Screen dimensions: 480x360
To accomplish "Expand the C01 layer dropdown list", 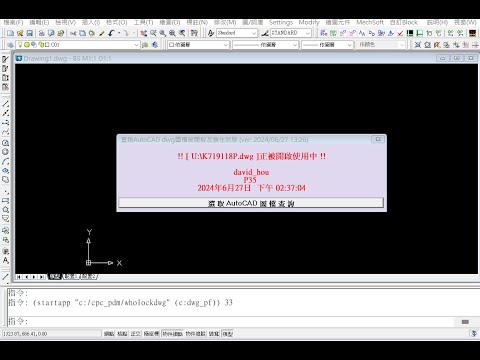I will [x=136, y=45].
